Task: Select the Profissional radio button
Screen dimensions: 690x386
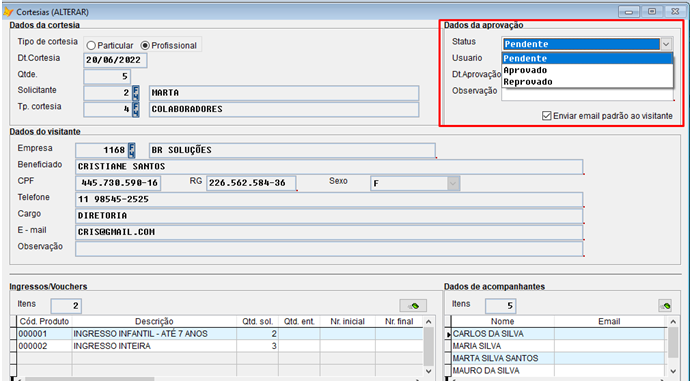Action: (145, 45)
